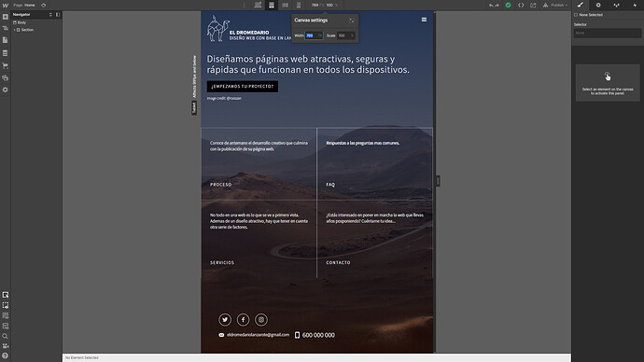Click the Instagram social icon
Image resolution: width=644 pixels, height=362 pixels.
pos(261,319)
